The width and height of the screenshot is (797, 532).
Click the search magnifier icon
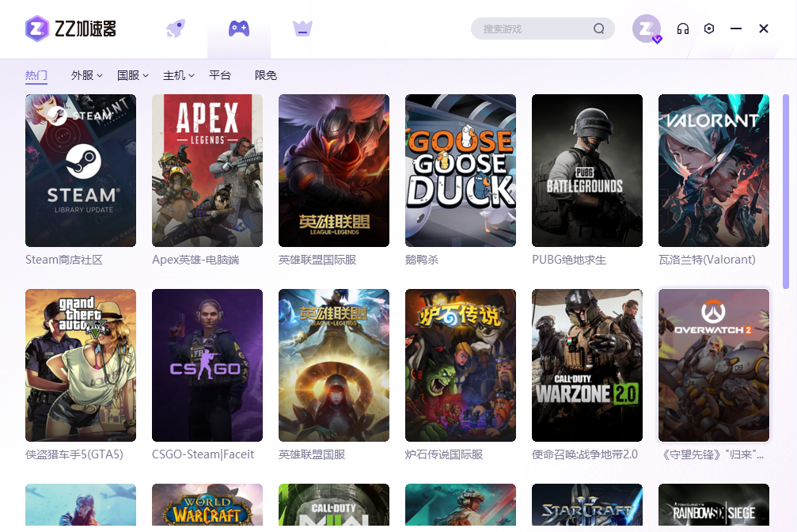click(x=599, y=28)
